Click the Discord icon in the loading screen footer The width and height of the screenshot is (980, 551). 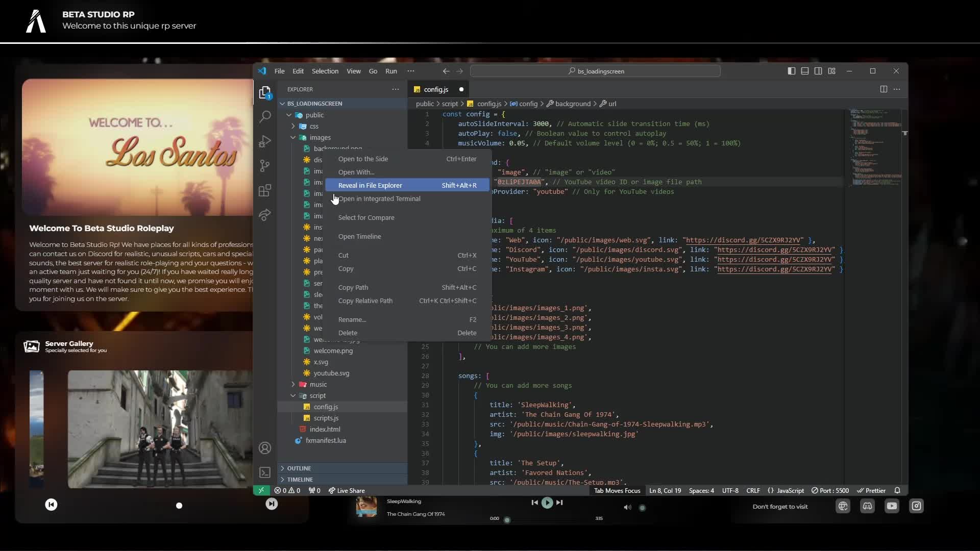[867, 506]
